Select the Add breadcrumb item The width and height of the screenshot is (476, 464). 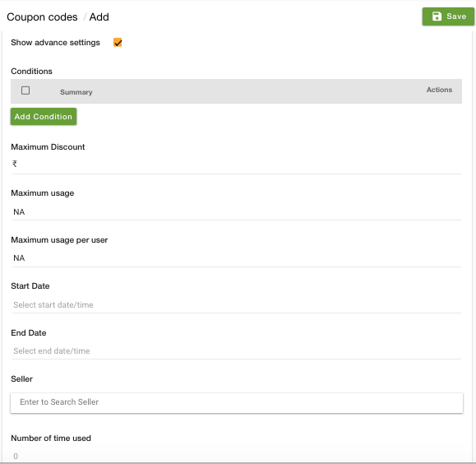coord(99,17)
